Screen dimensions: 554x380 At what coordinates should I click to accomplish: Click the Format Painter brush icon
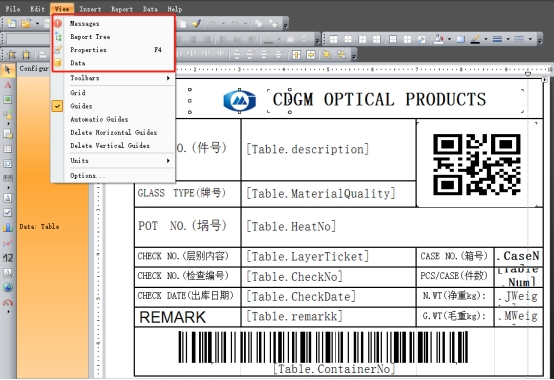click(x=196, y=24)
